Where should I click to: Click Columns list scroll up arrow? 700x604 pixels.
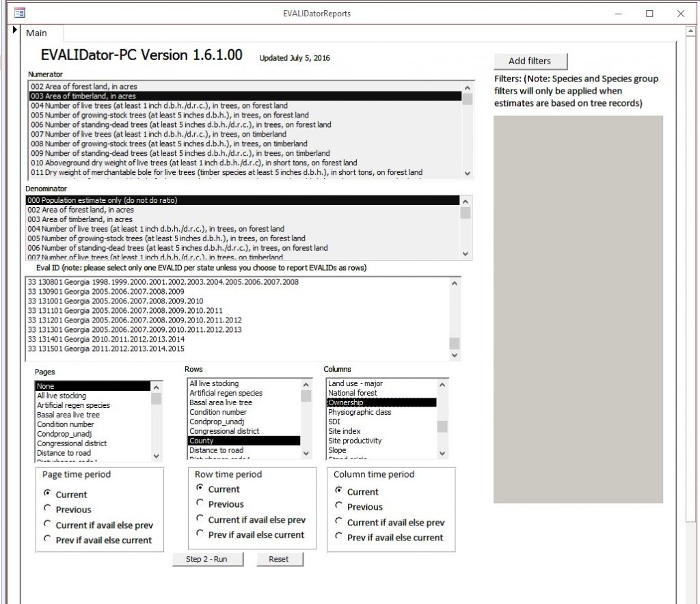442,385
